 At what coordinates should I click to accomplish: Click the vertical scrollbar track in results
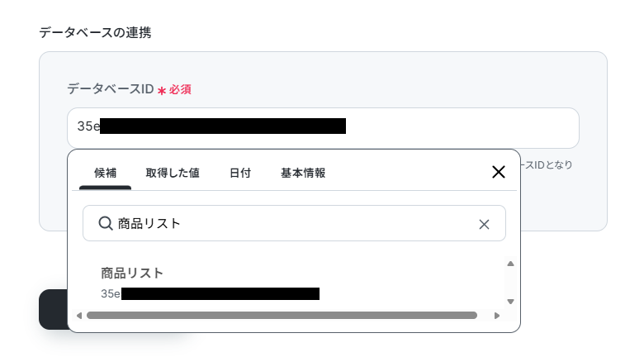510,283
